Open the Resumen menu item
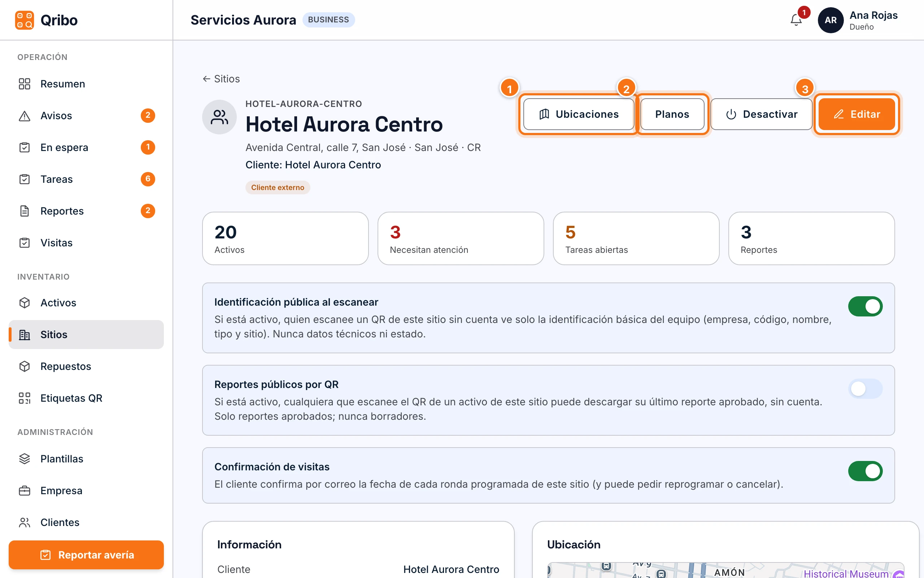Image resolution: width=924 pixels, height=578 pixels. [x=86, y=84]
